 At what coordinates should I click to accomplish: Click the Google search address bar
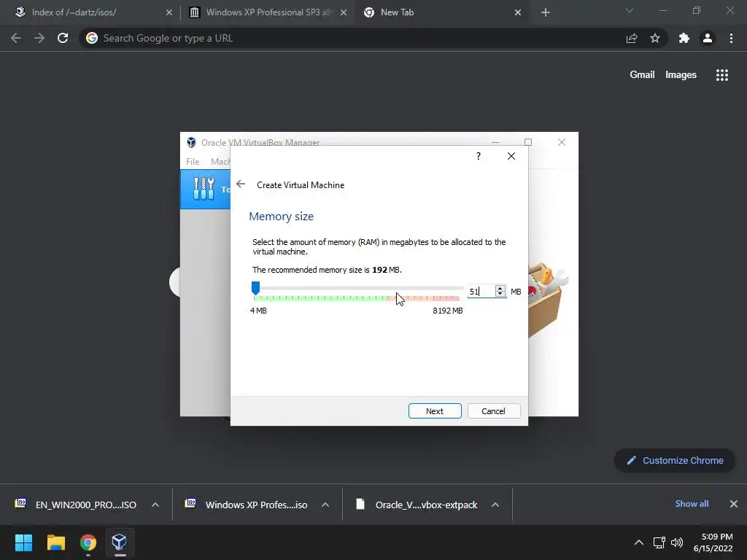pos(352,38)
